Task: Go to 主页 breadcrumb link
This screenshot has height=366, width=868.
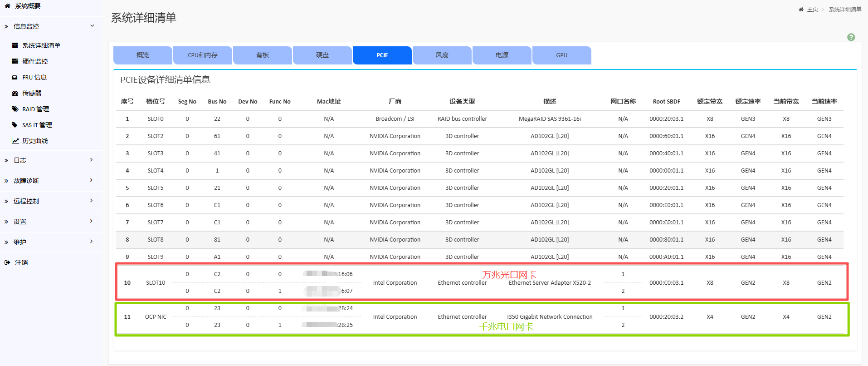Action: tap(812, 10)
